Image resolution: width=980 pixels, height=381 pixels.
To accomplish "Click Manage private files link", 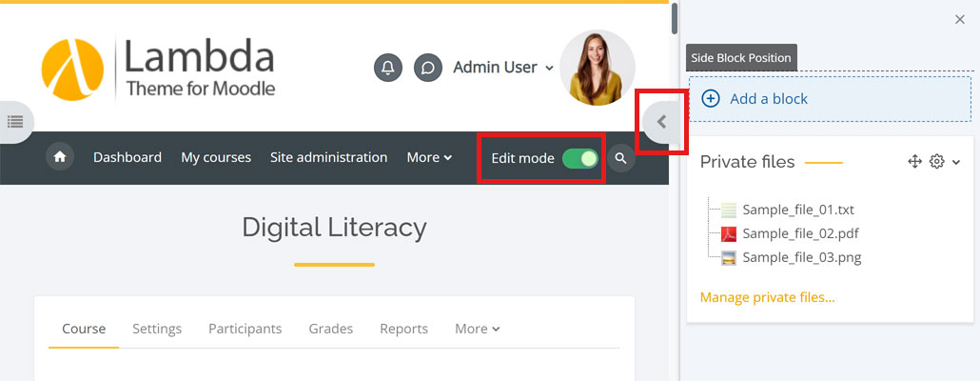I will (767, 297).
